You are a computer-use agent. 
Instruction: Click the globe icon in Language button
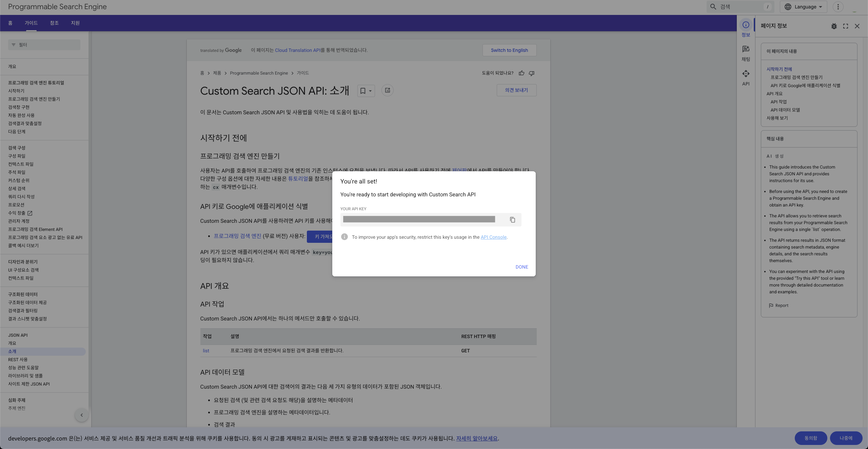[788, 7]
